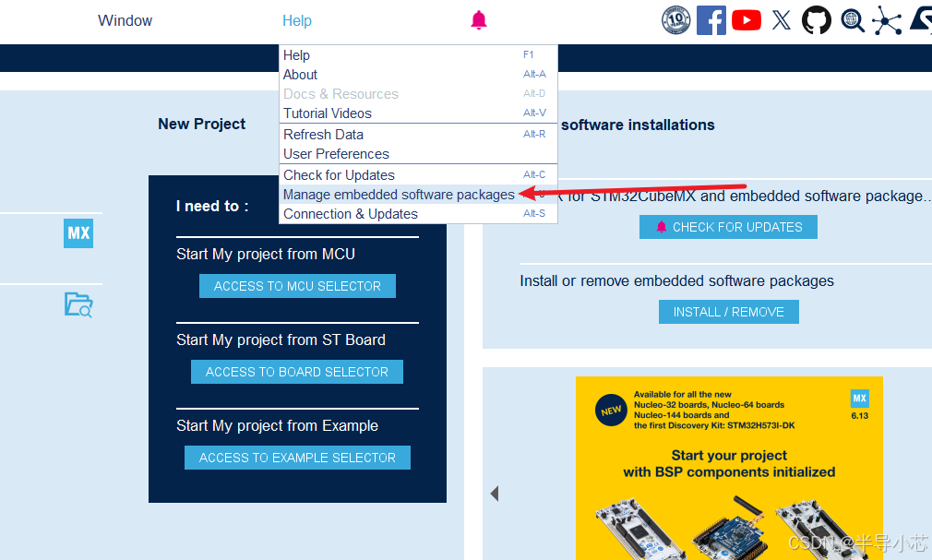Select Help F1 menu entry
Viewport: 932px width, 560px height.
pos(418,55)
